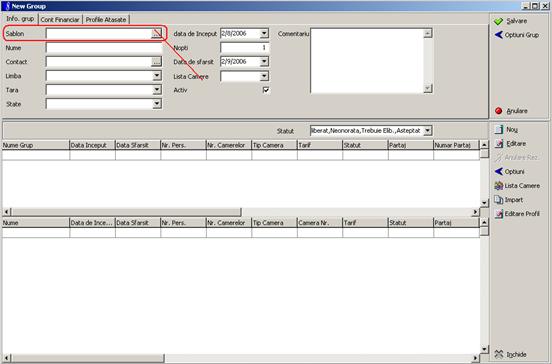The image size is (552, 364).
Task: Click lower grid Nume column header
Action: [x=36, y=223]
